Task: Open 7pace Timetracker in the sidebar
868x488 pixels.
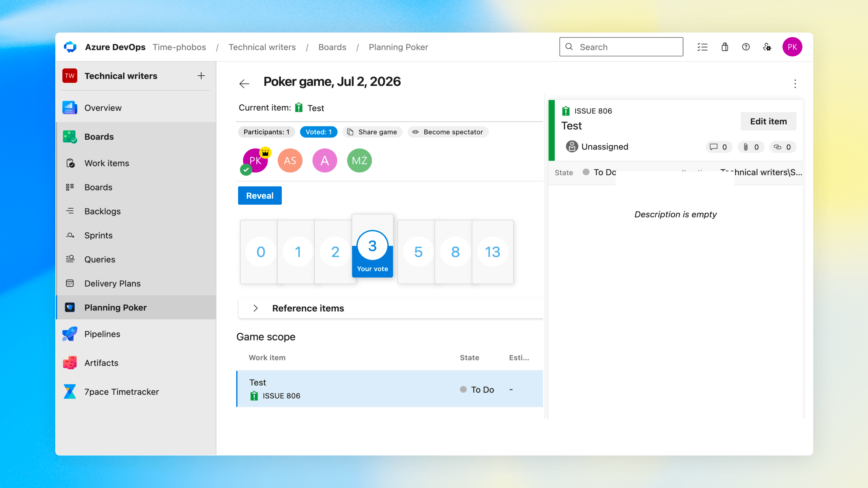Action: [136, 392]
